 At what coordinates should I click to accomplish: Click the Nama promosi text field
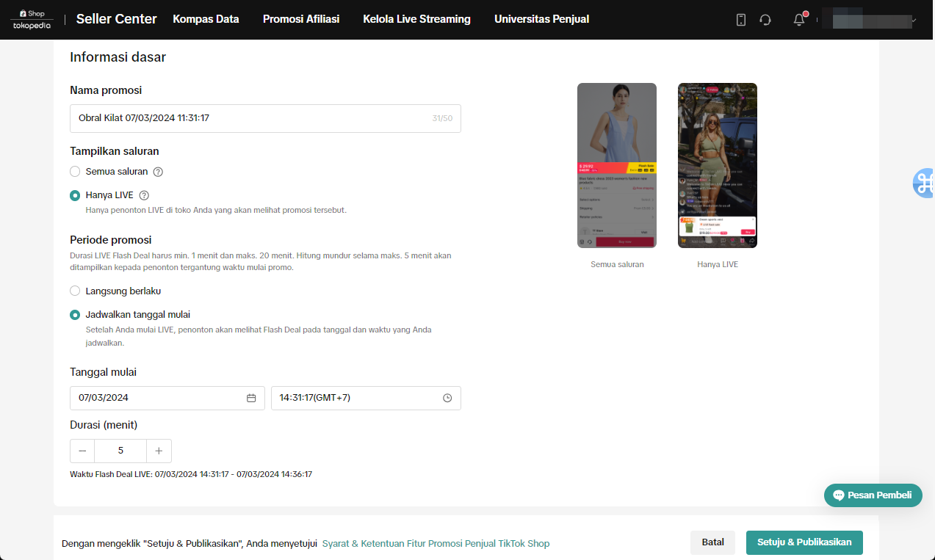click(x=250, y=118)
